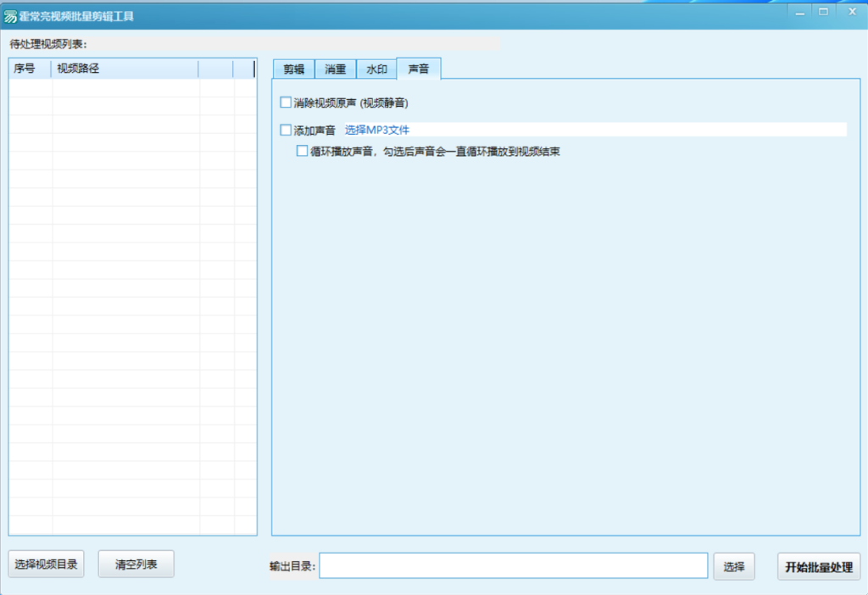Click 选择 button beside output directory field
868x595 pixels.
(734, 567)
